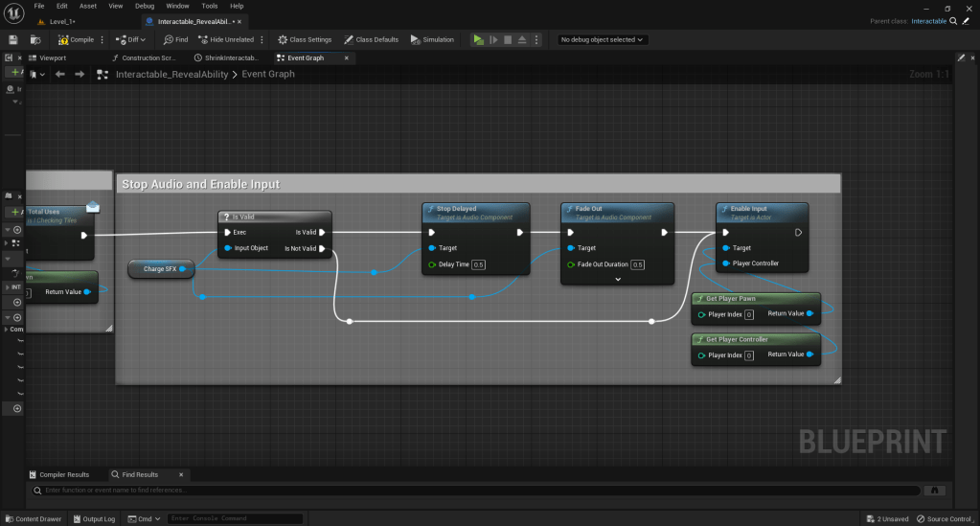Image resolution: width=980 pixels, height=526 pixels.
Task: Click the Browse to asset icon
Action: [35, 39]
